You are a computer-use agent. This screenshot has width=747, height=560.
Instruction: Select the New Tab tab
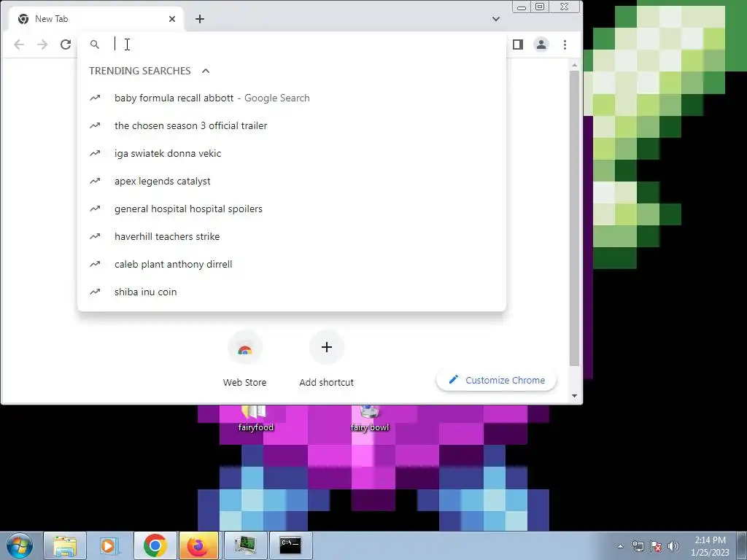(x=96, y=19)
